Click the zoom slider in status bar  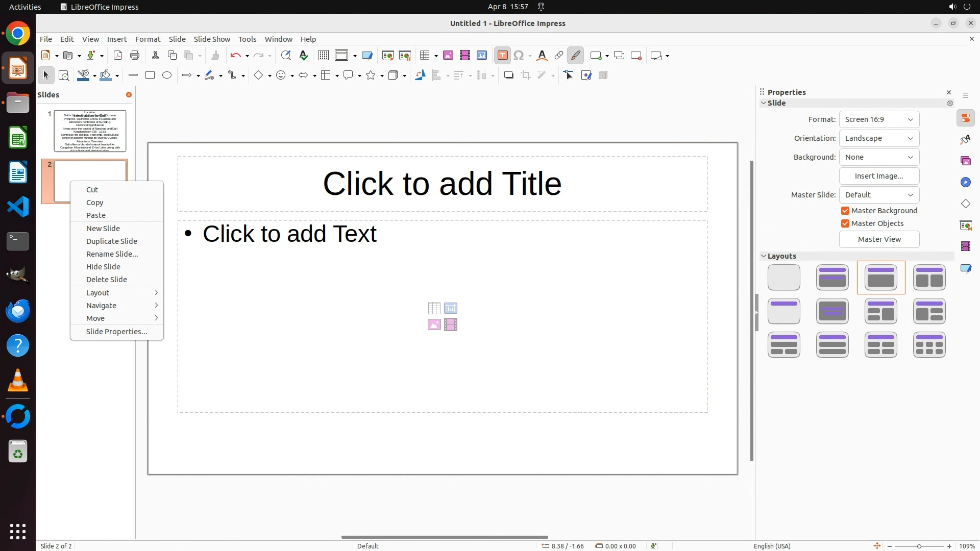919,546
